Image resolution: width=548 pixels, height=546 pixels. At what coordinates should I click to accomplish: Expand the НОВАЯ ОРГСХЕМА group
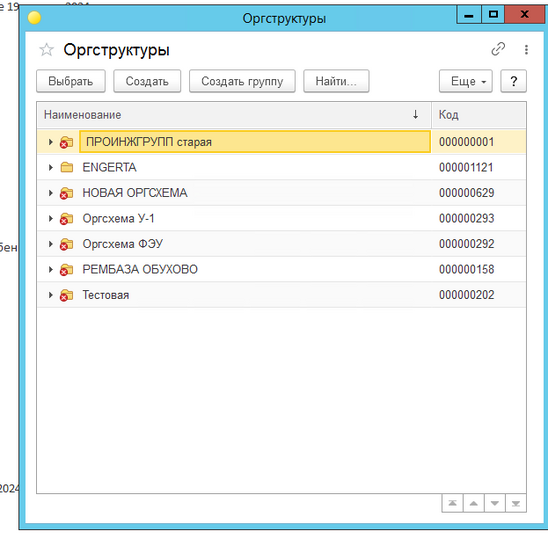point(51,193)
